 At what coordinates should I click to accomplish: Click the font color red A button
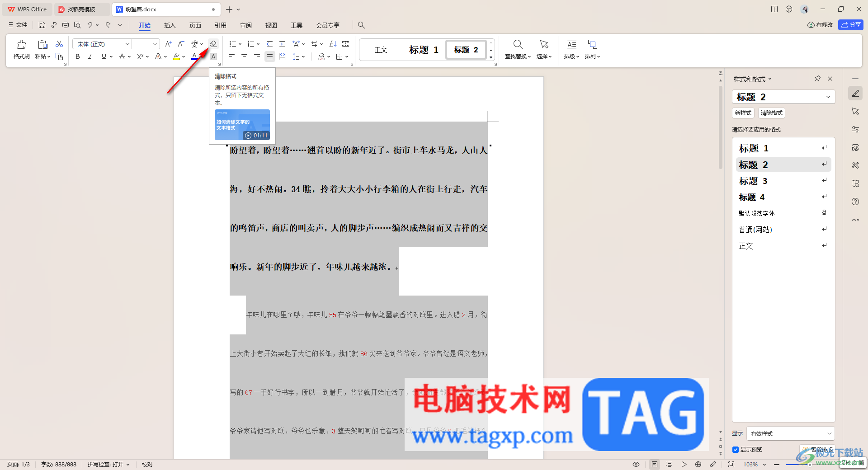click(194, 56)
